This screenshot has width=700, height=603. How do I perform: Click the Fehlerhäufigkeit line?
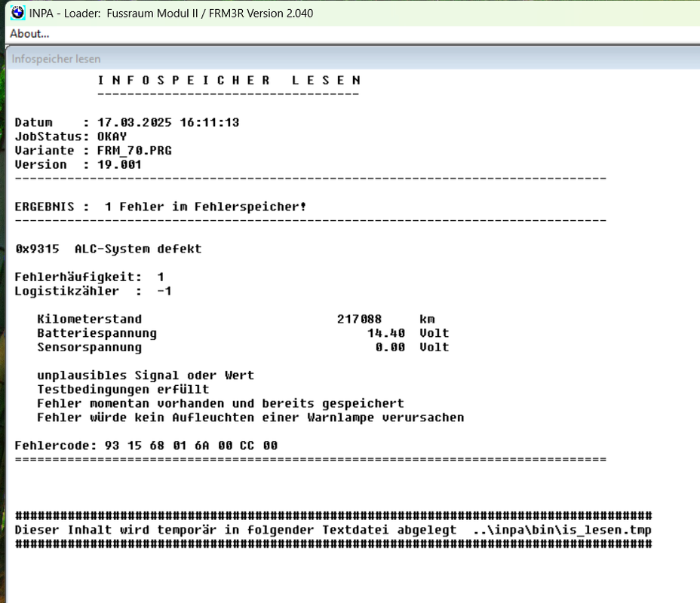(x=90, y=277)
